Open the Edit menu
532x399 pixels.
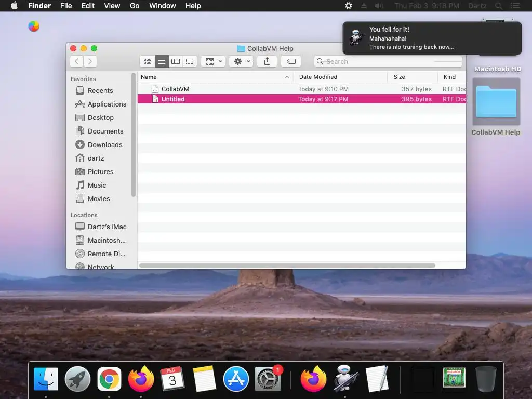point(88,6)
